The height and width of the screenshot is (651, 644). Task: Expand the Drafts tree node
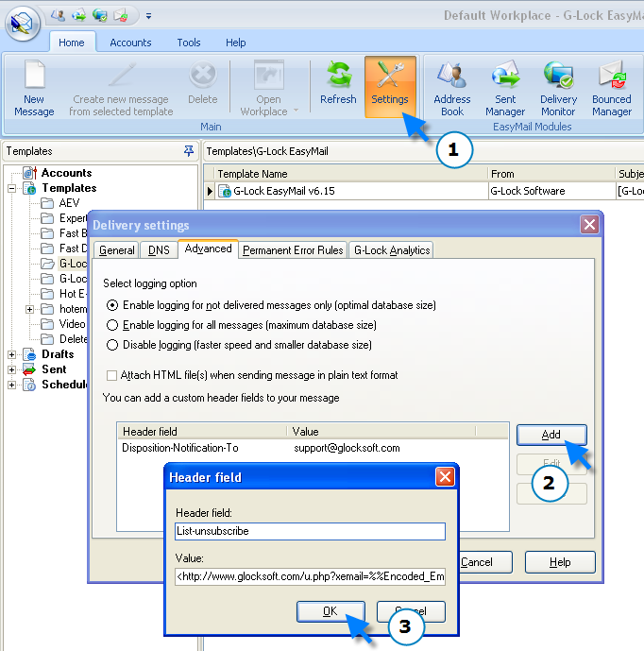pyautogui.click(x=11, y=354)
